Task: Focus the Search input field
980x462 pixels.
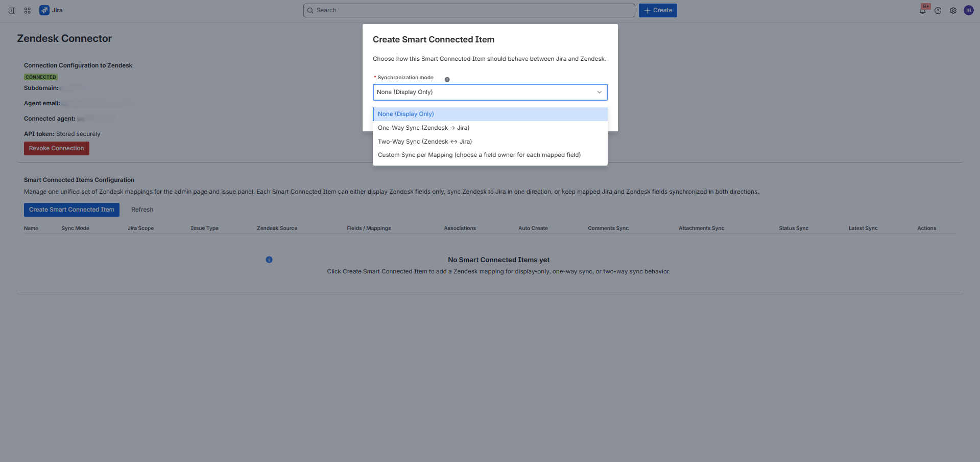Action: pos(469,10)
